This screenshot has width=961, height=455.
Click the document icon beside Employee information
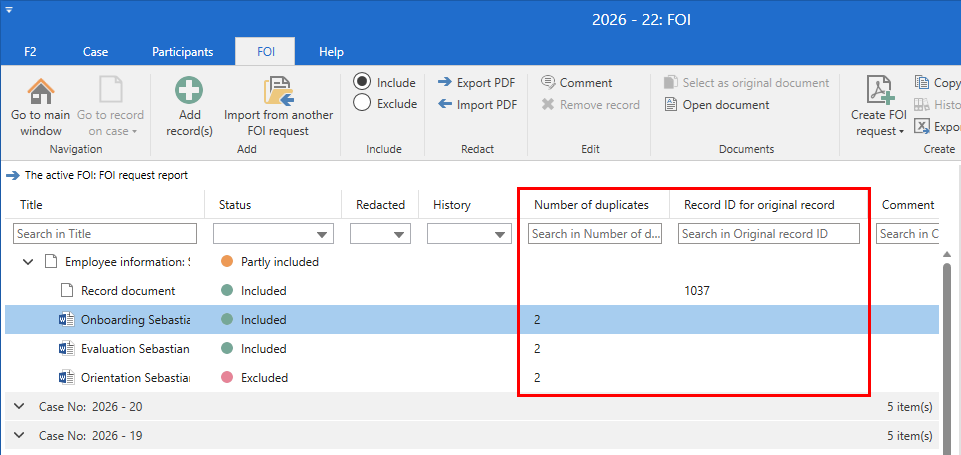(50, 262)
